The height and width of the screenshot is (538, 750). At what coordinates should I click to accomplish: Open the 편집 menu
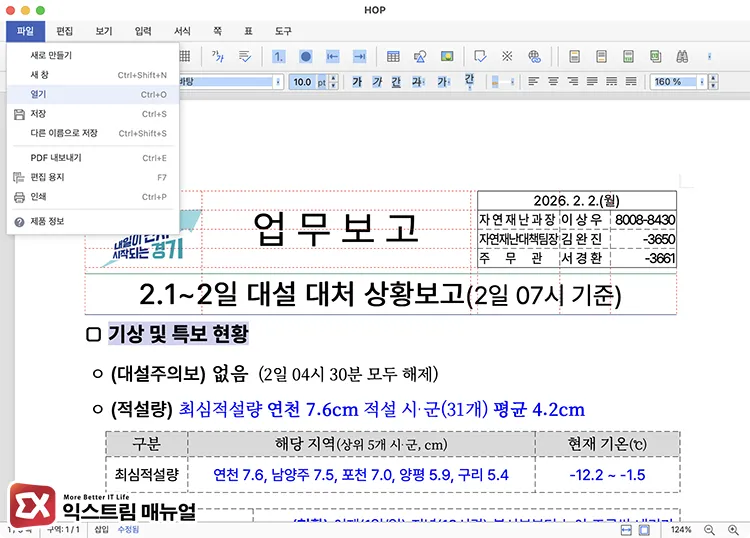click(x=65, y=31)
